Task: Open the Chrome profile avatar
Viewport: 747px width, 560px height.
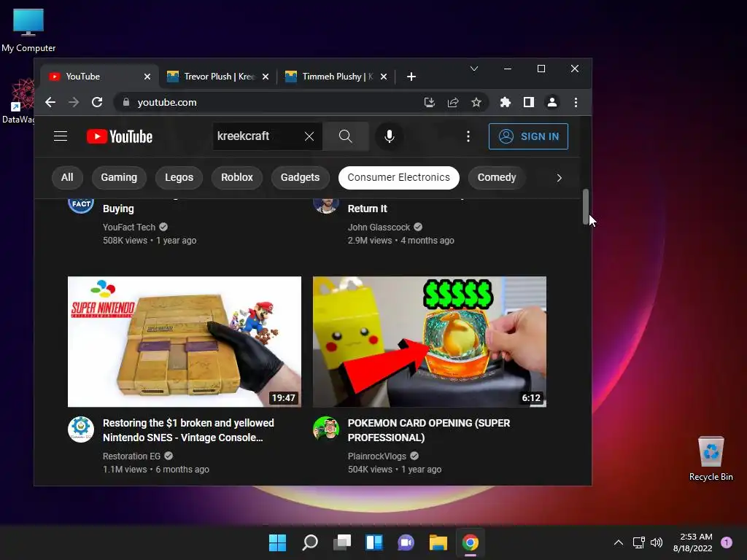Action: tap(552, 102)
